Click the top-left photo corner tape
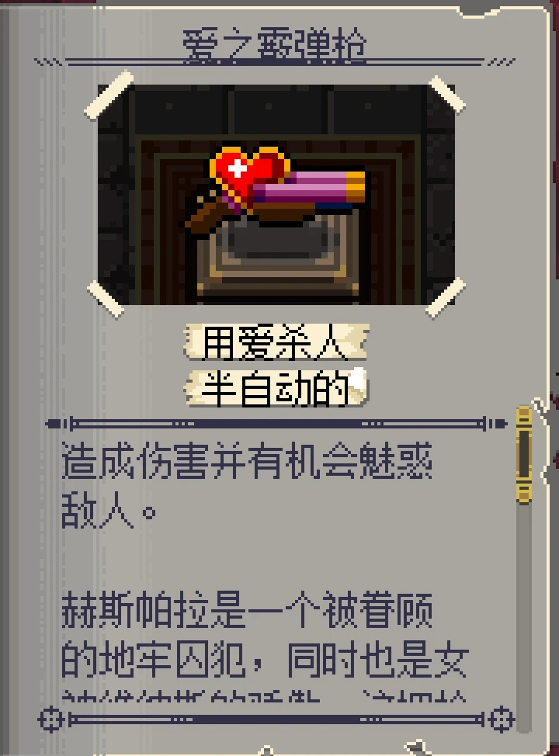 109,95
